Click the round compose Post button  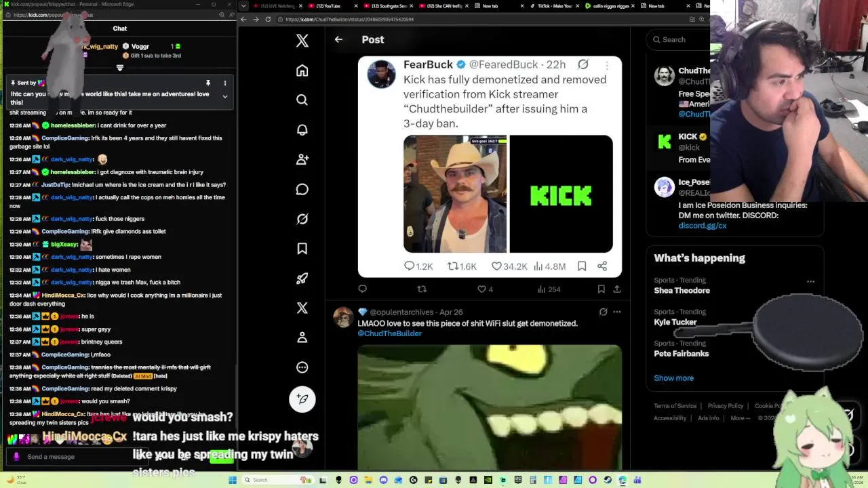pyautogui.click(x=302, y=399)
